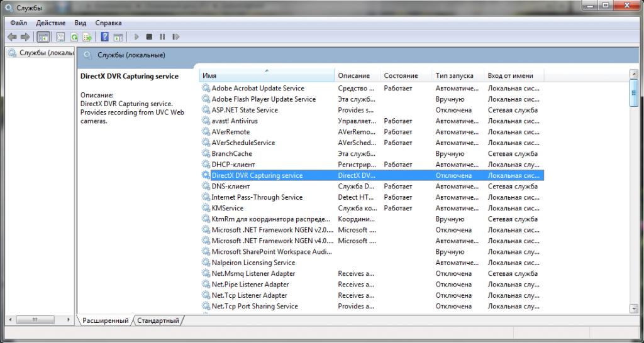Open the Файл menu
Screen dimensions: 644x343
click(18, 23)
